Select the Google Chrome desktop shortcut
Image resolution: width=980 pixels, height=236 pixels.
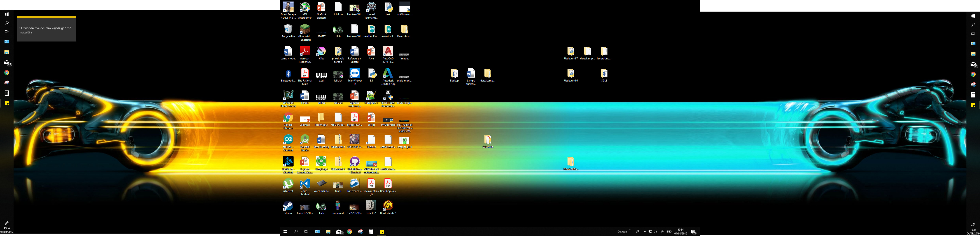coord(288,120)
